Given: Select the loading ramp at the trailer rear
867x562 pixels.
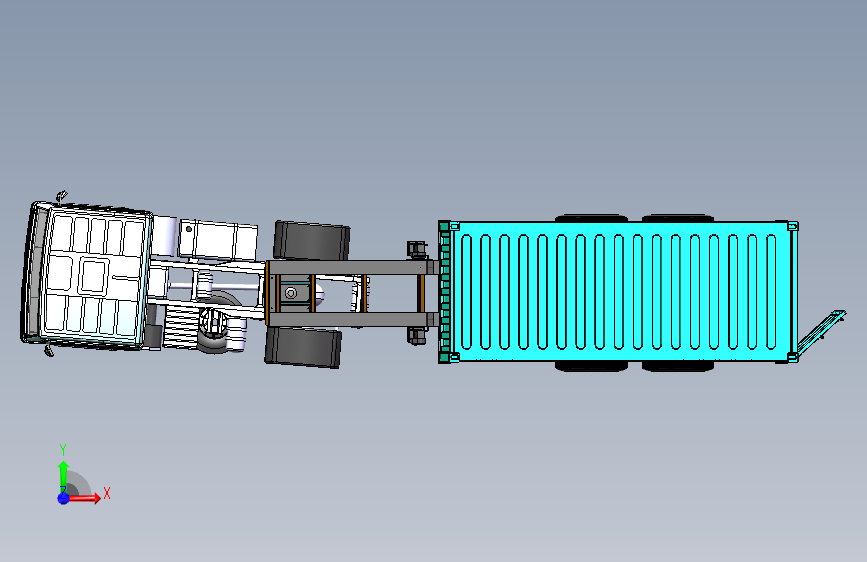Looking at the screenshot, I should tap(822, 333).
